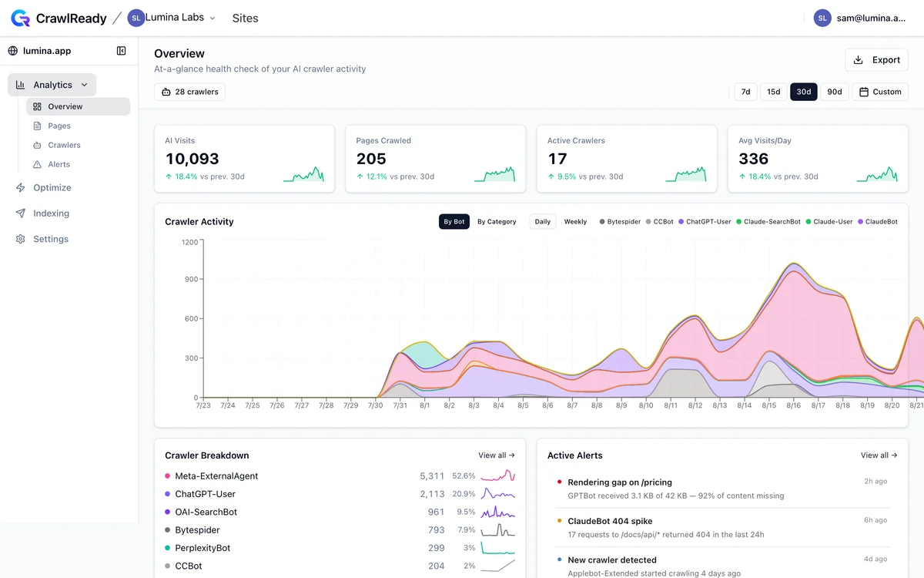Toggle CCBot series in chart legend

coord(660,221)
